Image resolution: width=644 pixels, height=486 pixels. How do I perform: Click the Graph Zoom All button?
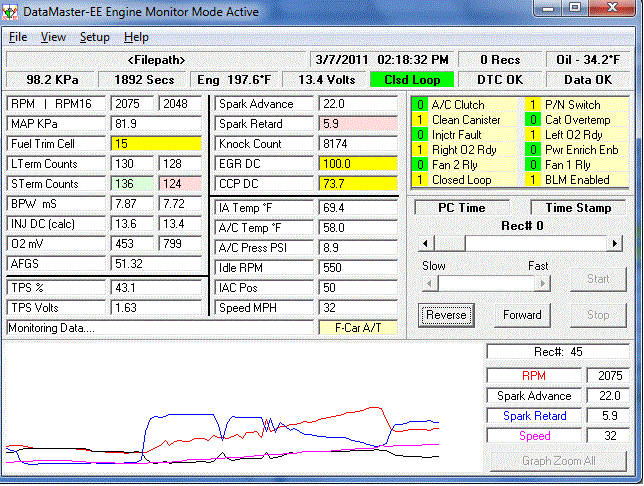click(559, 461)
